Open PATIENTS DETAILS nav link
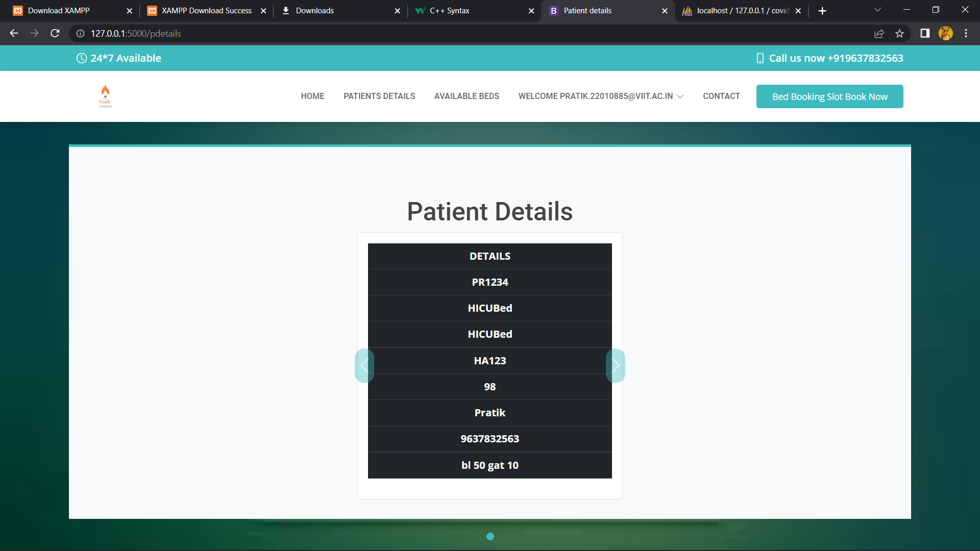The height and width of the screenshot is (551, 980). (379, 96)
